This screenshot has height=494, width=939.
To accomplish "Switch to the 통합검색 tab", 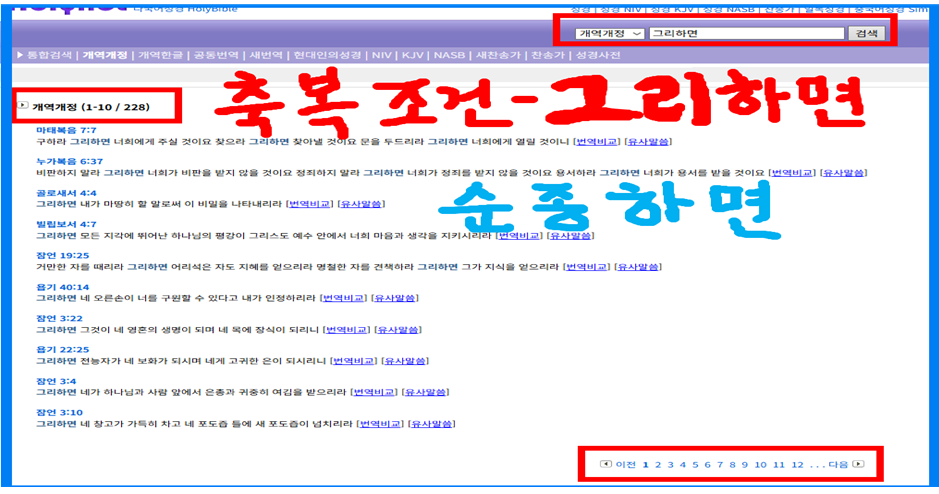I will (50, 56).
